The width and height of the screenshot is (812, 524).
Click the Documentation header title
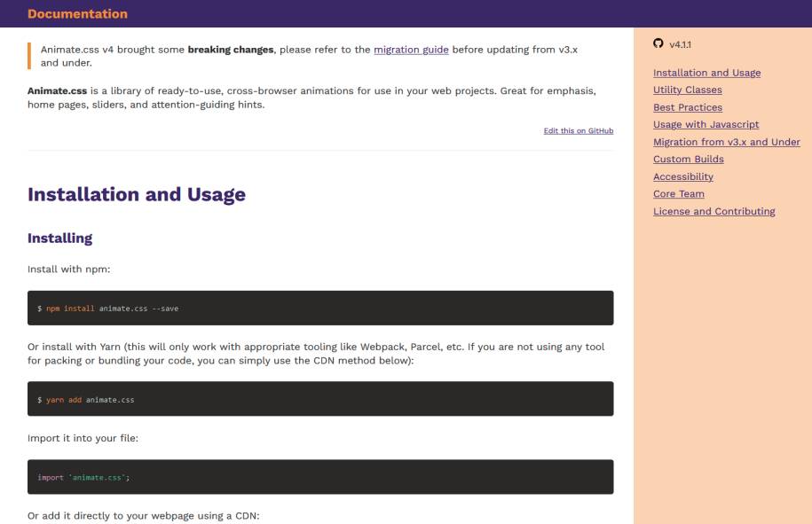[78, 14]
